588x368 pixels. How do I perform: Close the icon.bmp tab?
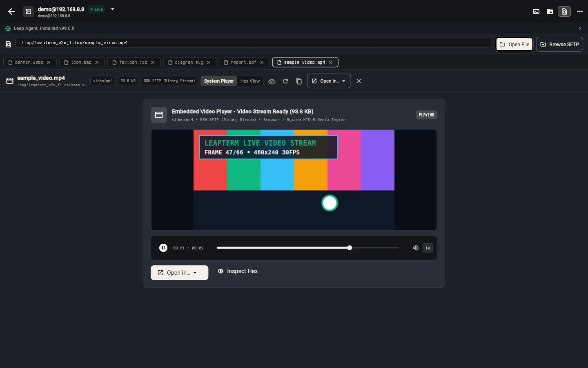tap(97, 62)
